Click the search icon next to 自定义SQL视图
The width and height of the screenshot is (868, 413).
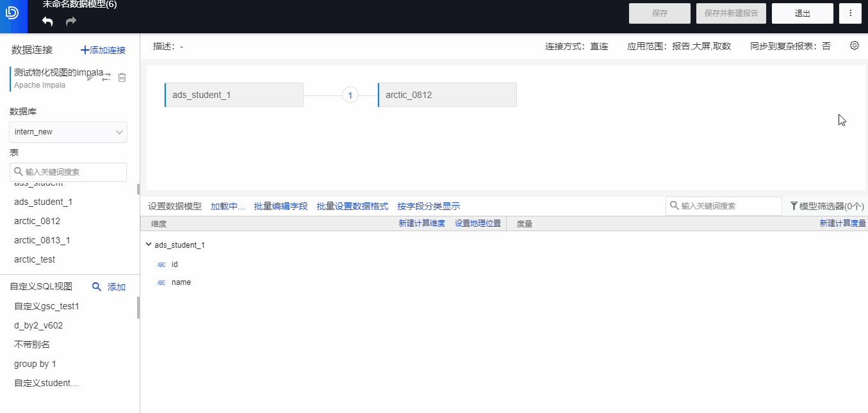[x=97, y=287]
